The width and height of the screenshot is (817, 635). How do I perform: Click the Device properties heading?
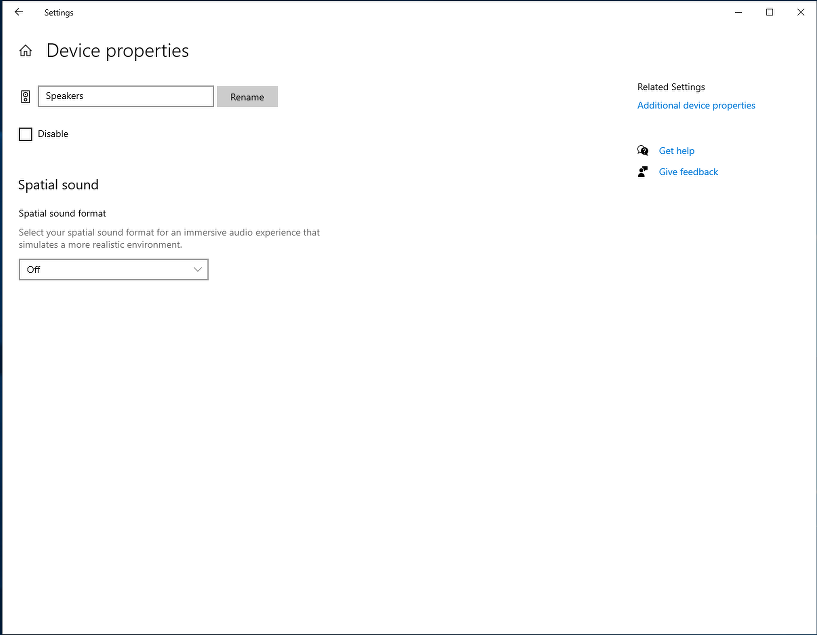click(x=116, y=50)
